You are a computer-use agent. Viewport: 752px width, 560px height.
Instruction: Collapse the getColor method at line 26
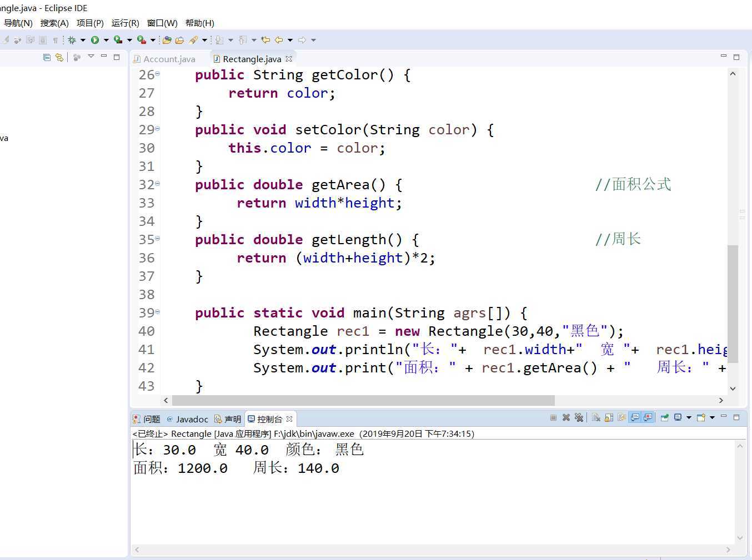[x=158, y=73]
